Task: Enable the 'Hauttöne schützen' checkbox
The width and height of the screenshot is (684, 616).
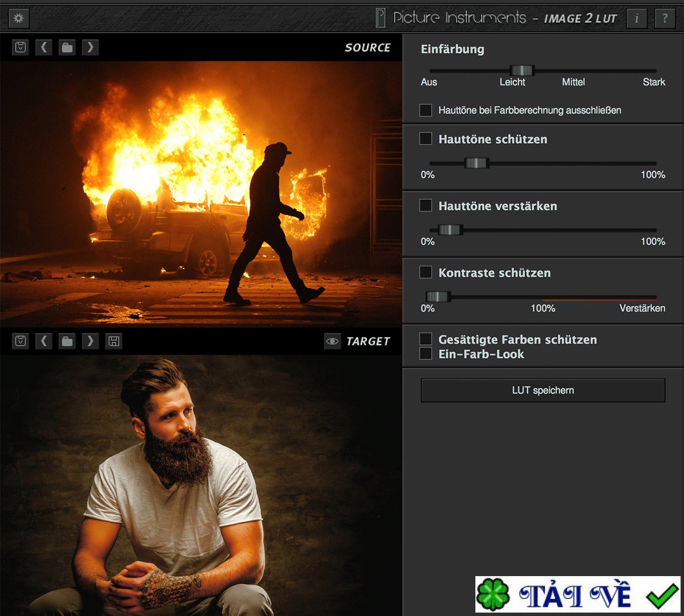Action: [x=426, y=139]
